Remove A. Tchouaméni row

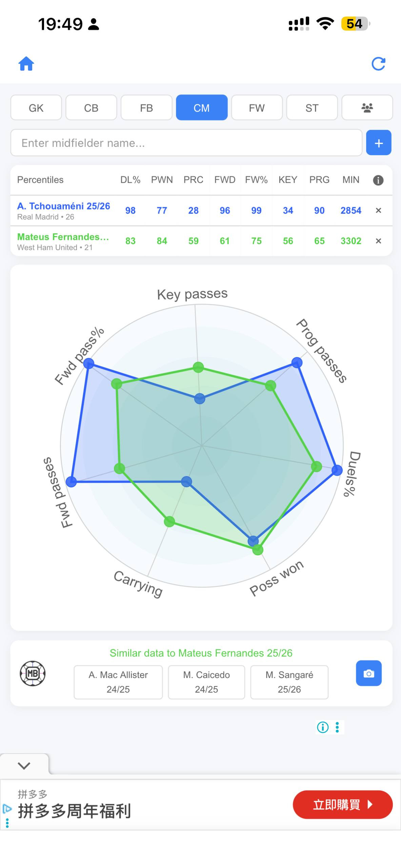[x=379, y=211]
